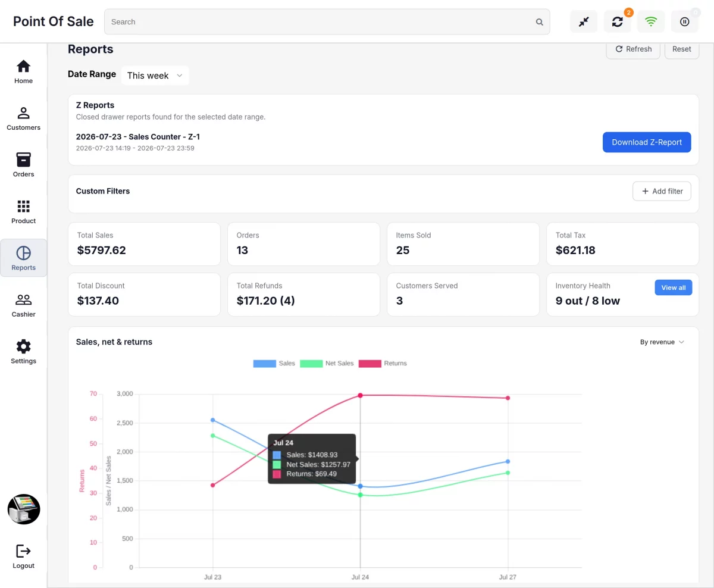This screenshot has height=588, width=714.
Task: Toggle the Returns legend series
Action: tap(383, 363)
